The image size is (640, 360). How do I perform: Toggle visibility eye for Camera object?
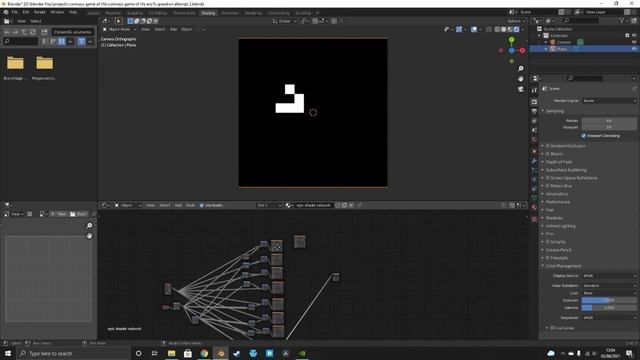634,42
